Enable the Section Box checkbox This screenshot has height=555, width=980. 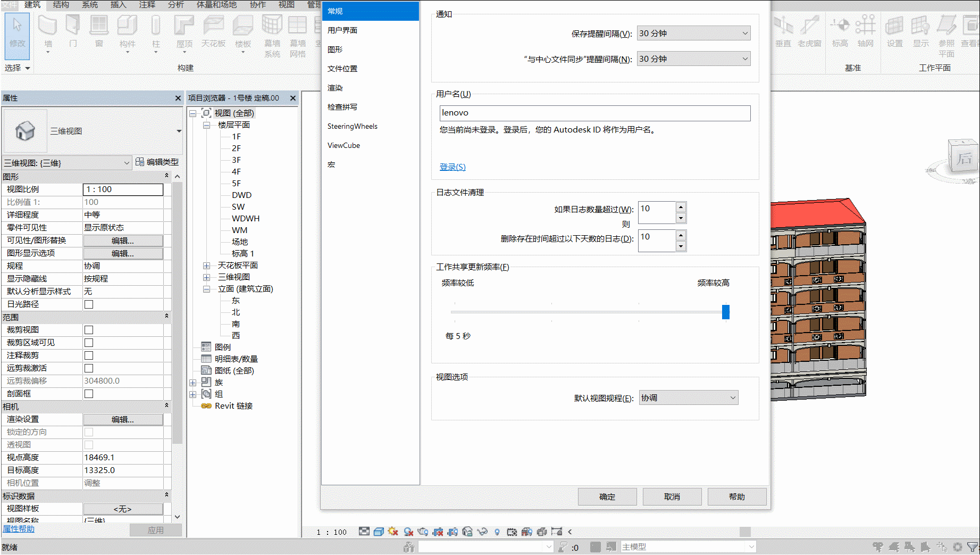coord(89,394)
